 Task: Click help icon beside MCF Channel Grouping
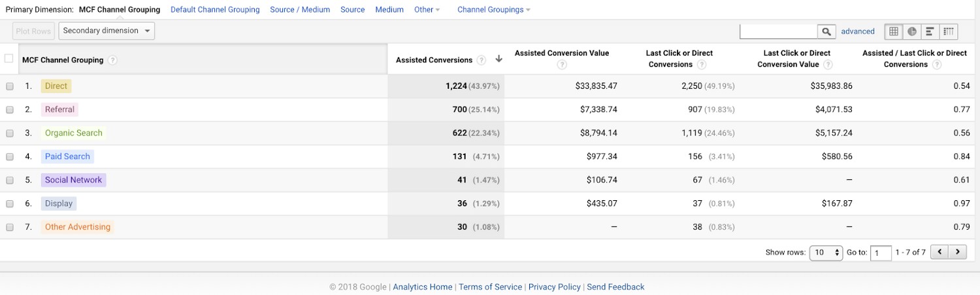[x=112, y=60]
